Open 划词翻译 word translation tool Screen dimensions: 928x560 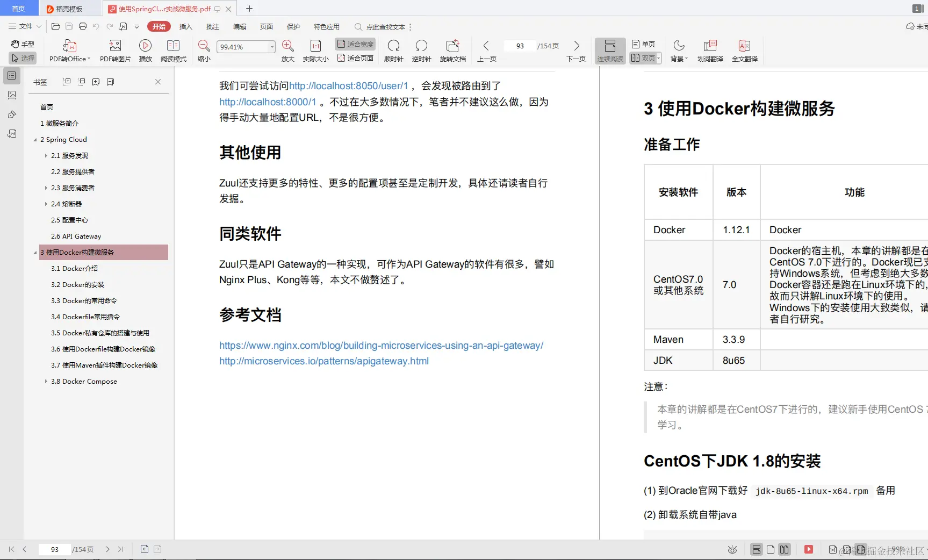tap(710, 50)
